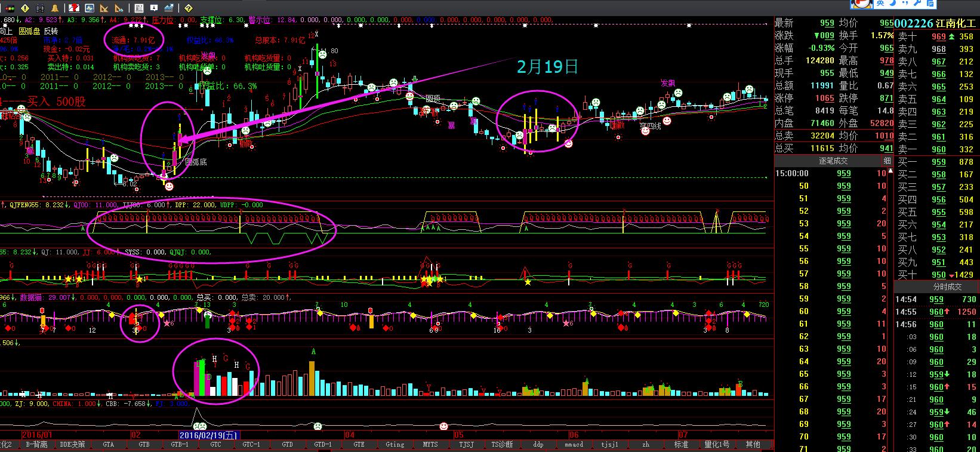
Task: Click the 外盘 value 52820
Action: (x=882, y=123)
